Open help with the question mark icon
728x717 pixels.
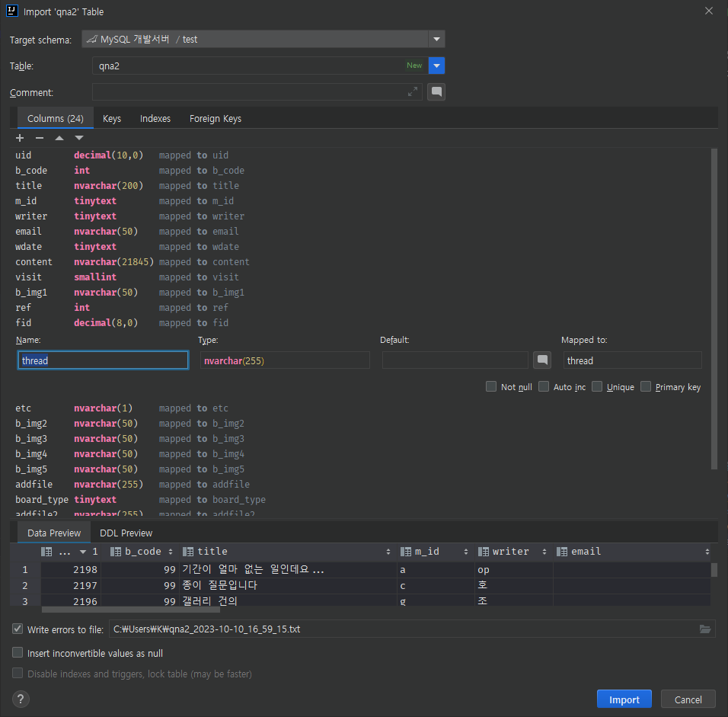(x=19, y=699)
